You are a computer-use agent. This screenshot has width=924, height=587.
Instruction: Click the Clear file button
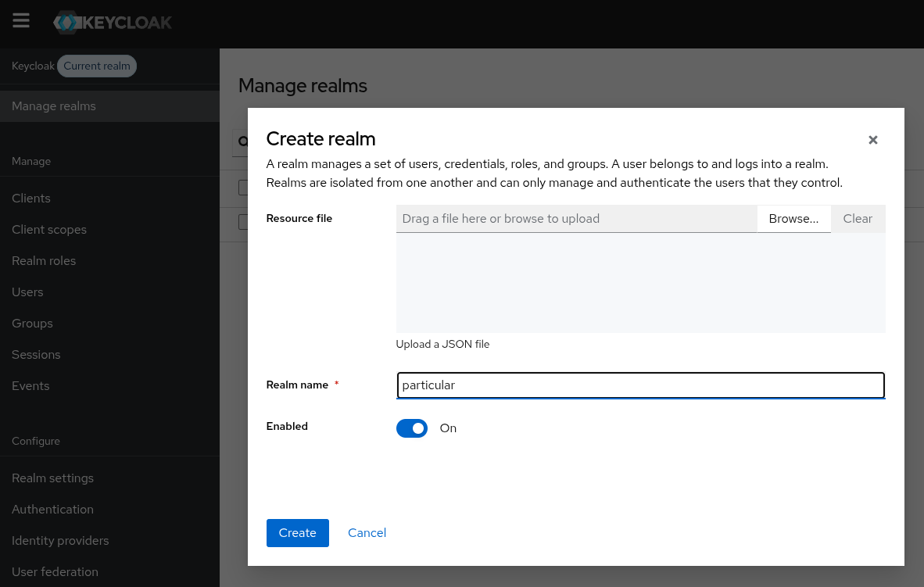tap(858, 219)
